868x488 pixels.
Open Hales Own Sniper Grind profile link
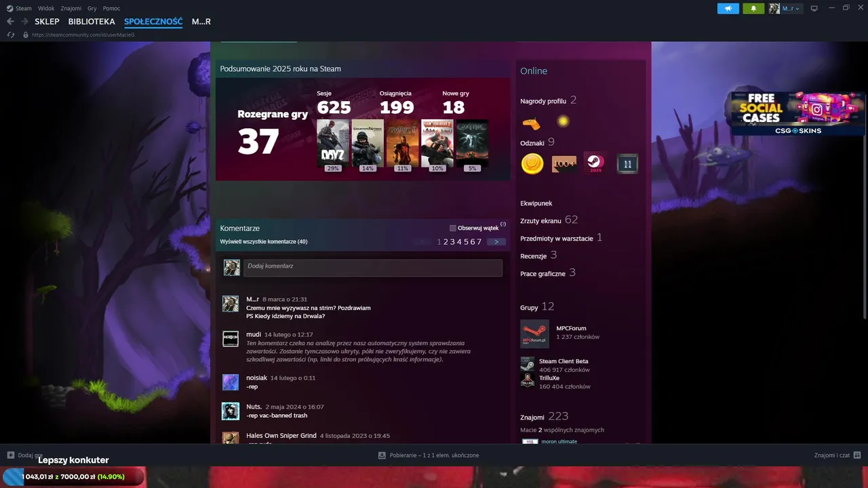pos(281,436)
